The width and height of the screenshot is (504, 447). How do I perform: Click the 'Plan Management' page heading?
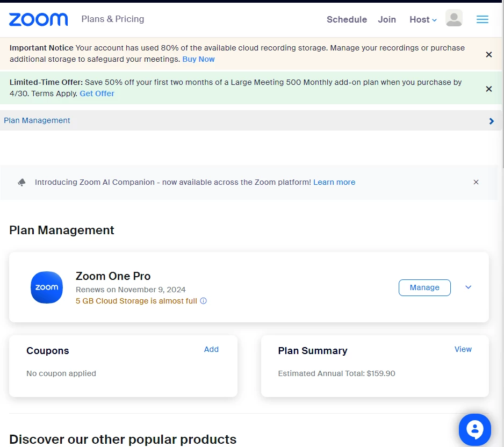(x=62, y=230)
